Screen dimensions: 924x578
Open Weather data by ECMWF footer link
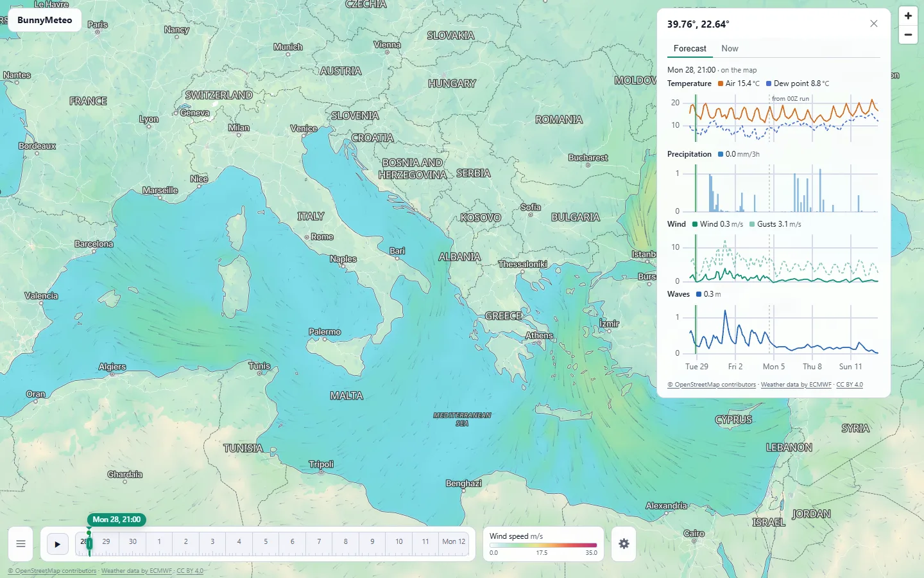point(137,571)
